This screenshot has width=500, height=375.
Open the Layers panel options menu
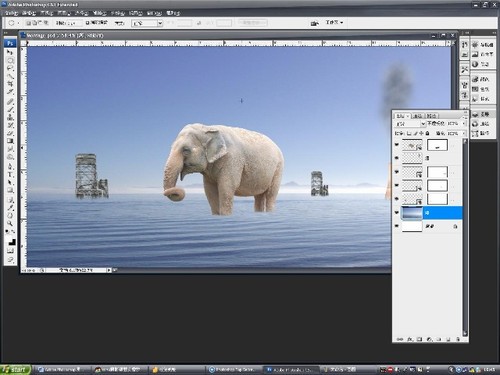pos(465,117)
